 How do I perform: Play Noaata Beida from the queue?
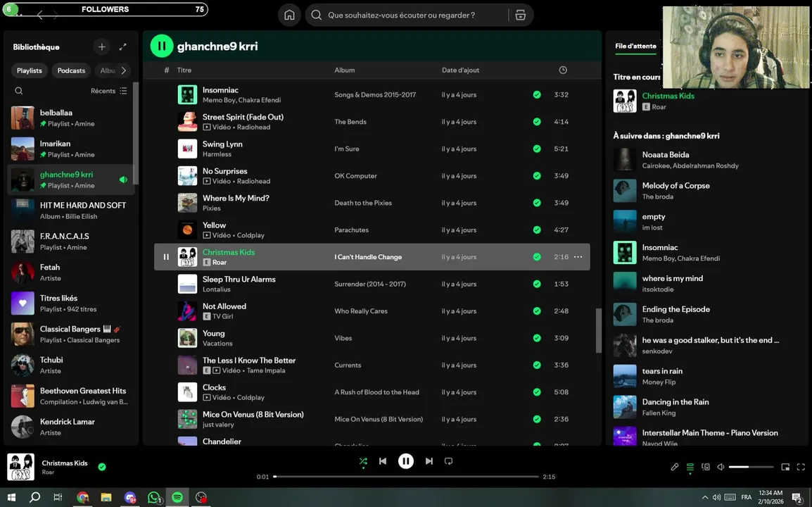[707, 160]
